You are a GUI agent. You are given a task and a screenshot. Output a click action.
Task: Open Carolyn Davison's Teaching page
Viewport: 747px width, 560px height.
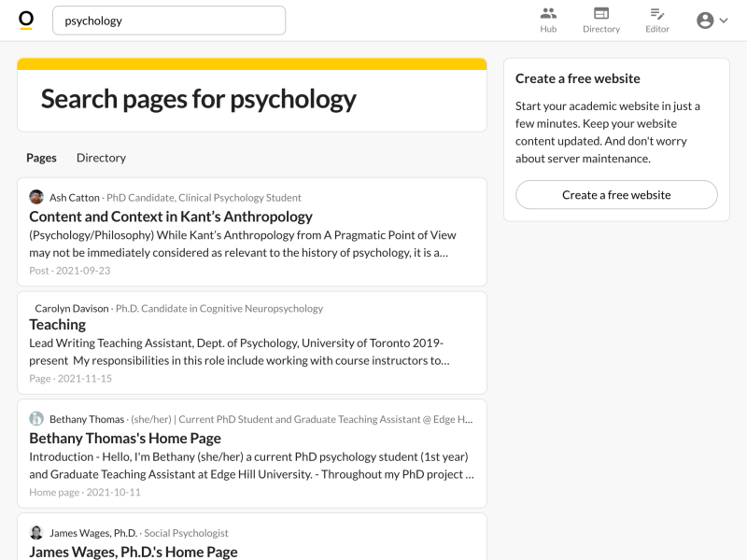[x=58, y=325]
